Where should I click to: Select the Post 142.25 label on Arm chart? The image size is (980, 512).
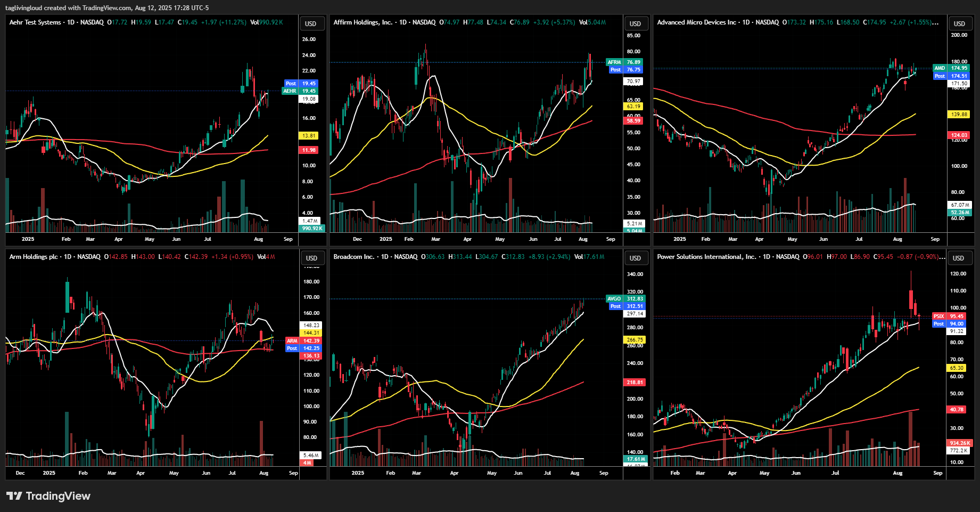[303, 348]
